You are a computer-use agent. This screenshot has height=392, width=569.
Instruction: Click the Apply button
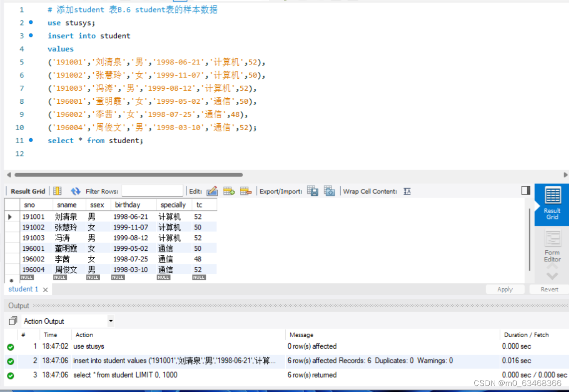tap(505, 289)
